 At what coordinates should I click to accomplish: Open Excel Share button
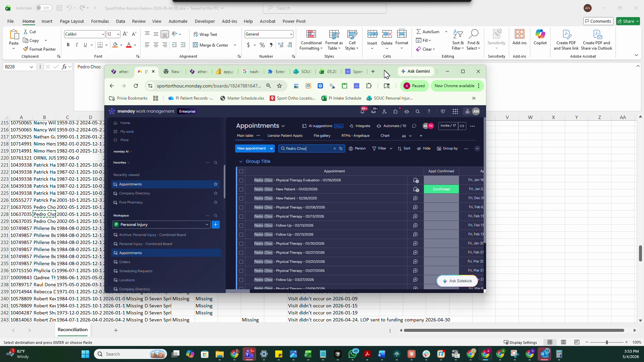tap(628, 21)
